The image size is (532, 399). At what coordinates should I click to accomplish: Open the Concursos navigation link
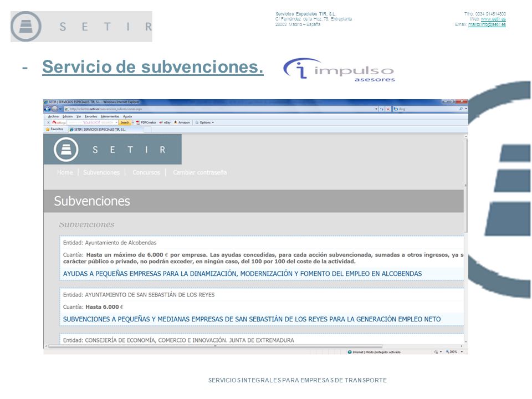pyautogui.click(x=146, y=172)
